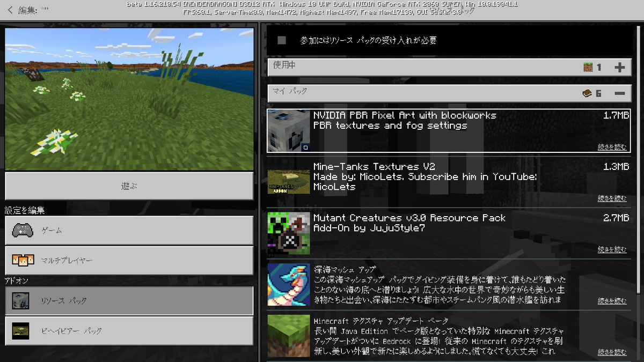Go back with the arrow beside 編集
This screenshot has height=362, width=644.
coord(10,10)
